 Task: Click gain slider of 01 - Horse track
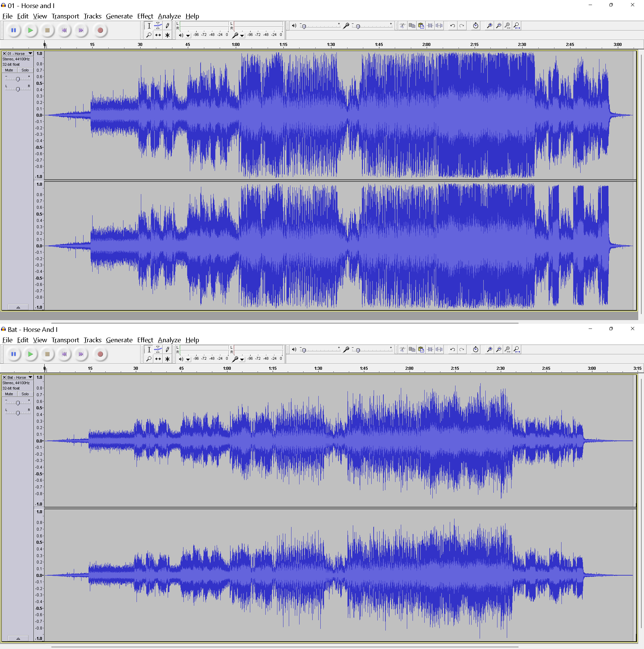(18, 79)
